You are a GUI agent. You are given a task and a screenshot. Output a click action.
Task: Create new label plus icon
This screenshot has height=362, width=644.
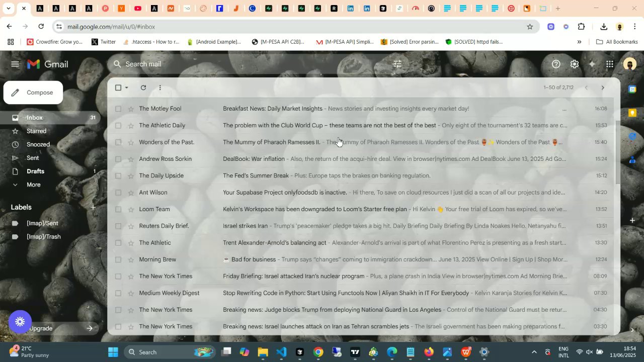93,207
